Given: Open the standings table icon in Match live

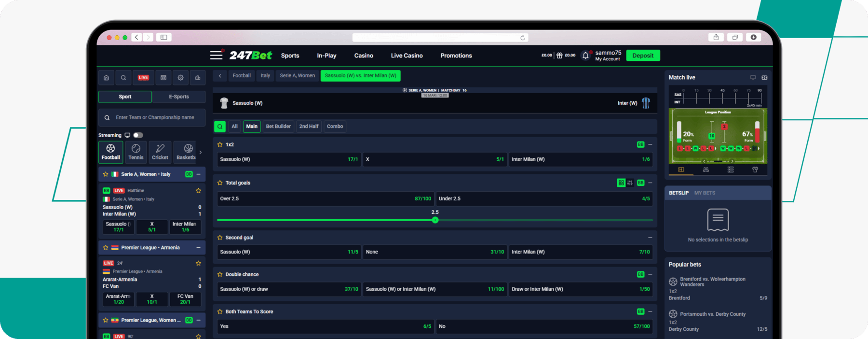Looking at the screenshot, I should tap(731, 169).
